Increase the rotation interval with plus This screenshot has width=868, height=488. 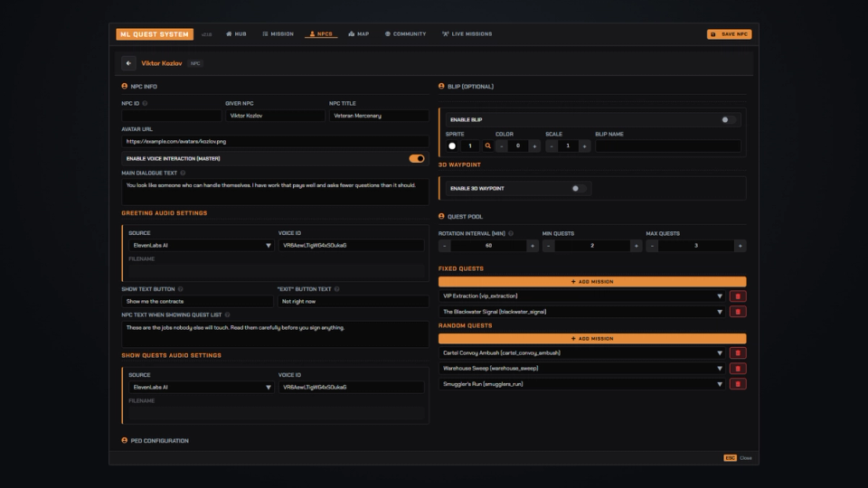[533, 246]
